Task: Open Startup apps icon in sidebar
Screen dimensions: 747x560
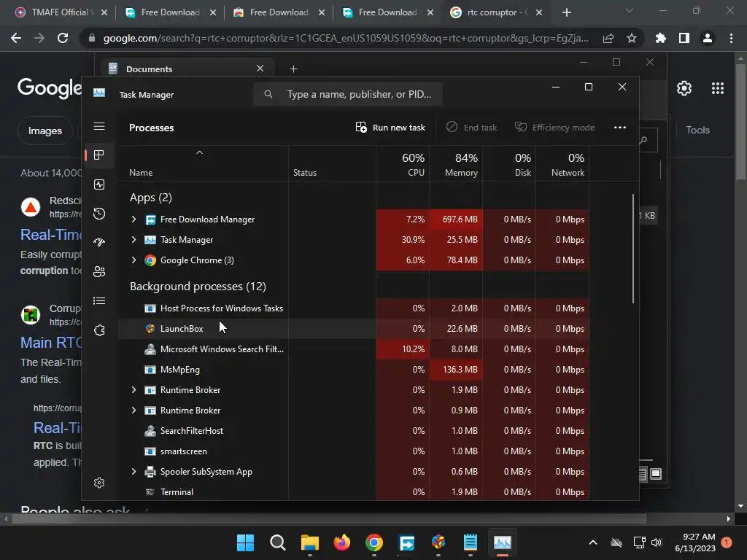Action: [x=99, y=242]
